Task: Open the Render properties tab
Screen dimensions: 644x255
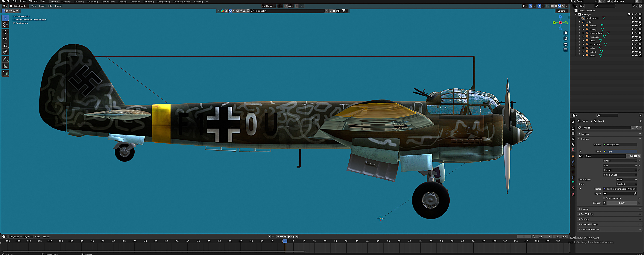Action: pyautogui.click(x=573, y=128)
